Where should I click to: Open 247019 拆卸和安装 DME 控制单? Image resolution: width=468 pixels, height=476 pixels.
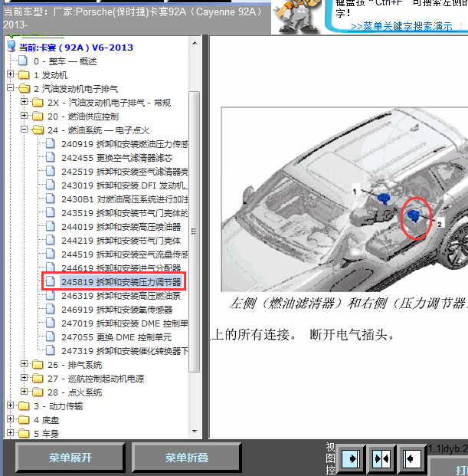point(124,323)
